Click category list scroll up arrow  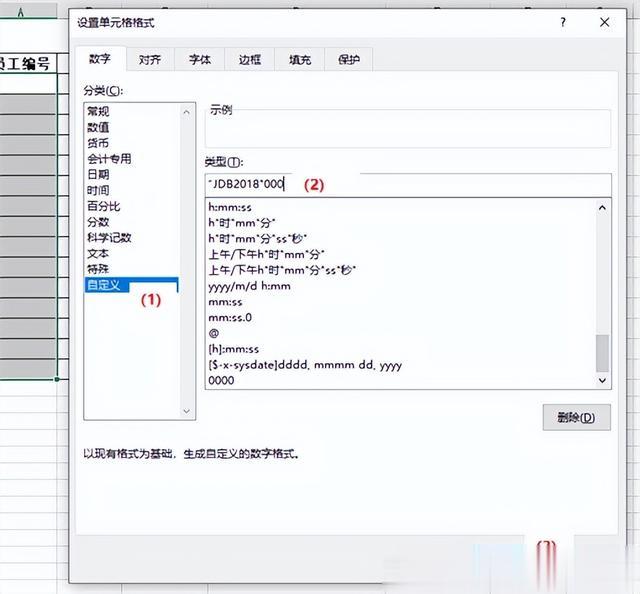(x=187, y=112)
